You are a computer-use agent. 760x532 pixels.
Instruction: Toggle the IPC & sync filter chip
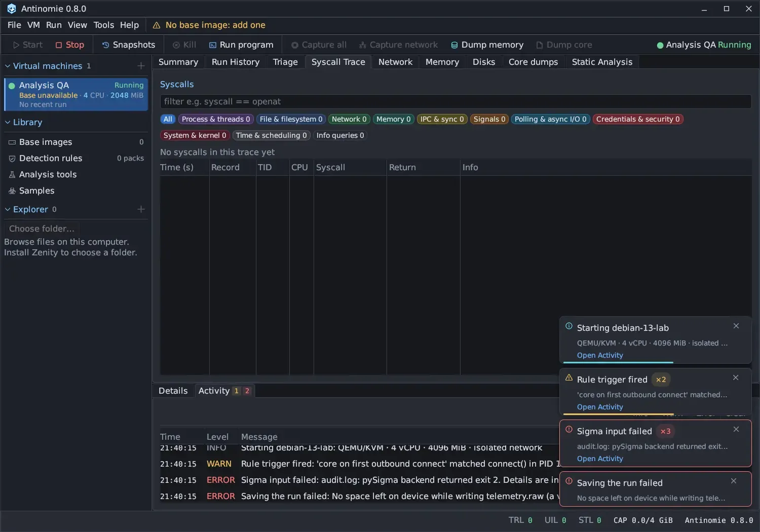pyautogui.click(x=442, y=120)
